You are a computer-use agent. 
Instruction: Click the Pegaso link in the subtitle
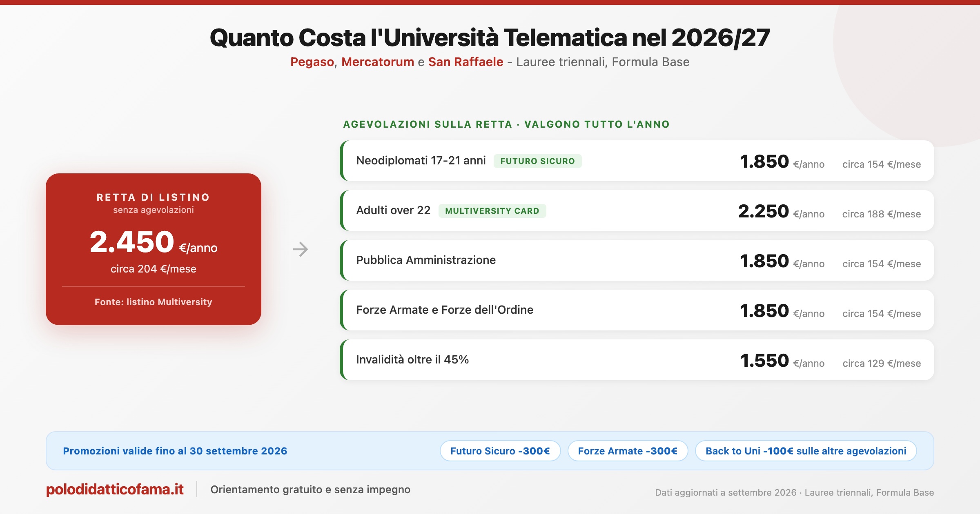point(312,62)
